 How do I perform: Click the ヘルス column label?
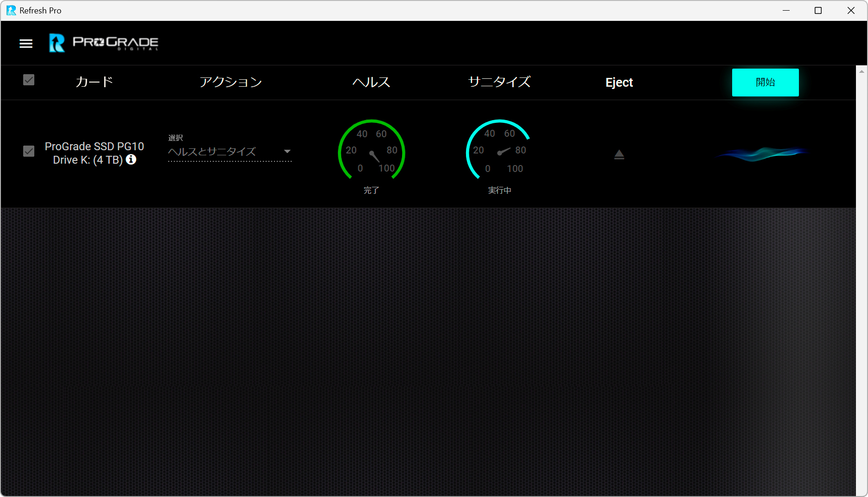pyautogui.click(x=371, y=82)
